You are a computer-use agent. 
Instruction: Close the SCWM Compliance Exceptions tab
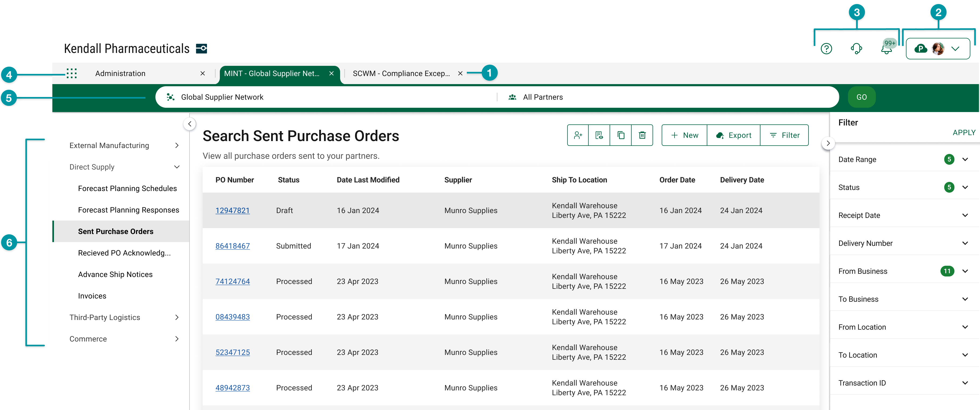pos(460,73)
